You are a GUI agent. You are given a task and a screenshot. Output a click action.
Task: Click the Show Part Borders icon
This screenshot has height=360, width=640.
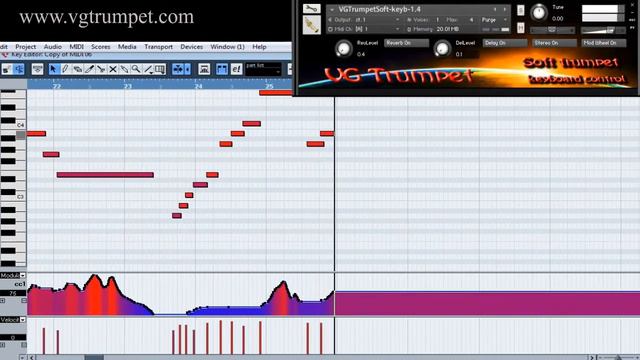pyautogui.click(x=204, y=69)
